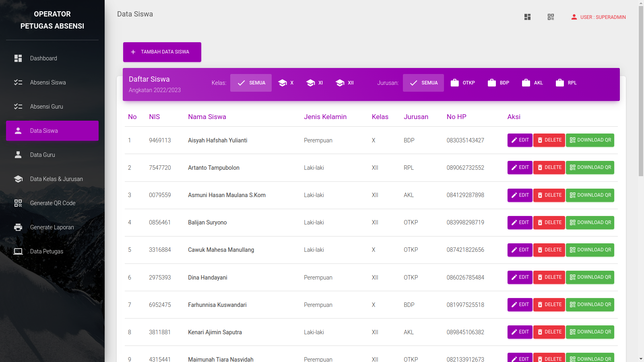Delete Balijan Suryono's student record
This screenshot has width=644, height=362.
point(549,222)
